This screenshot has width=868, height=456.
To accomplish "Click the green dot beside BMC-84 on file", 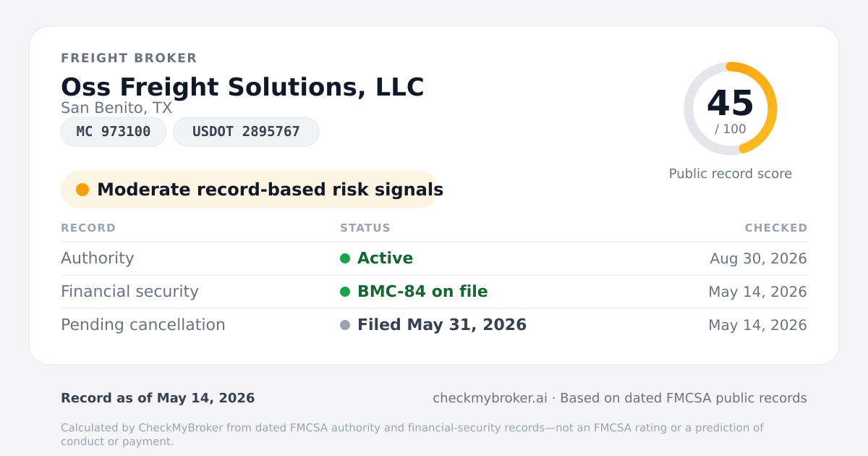I will click(345, 292).
